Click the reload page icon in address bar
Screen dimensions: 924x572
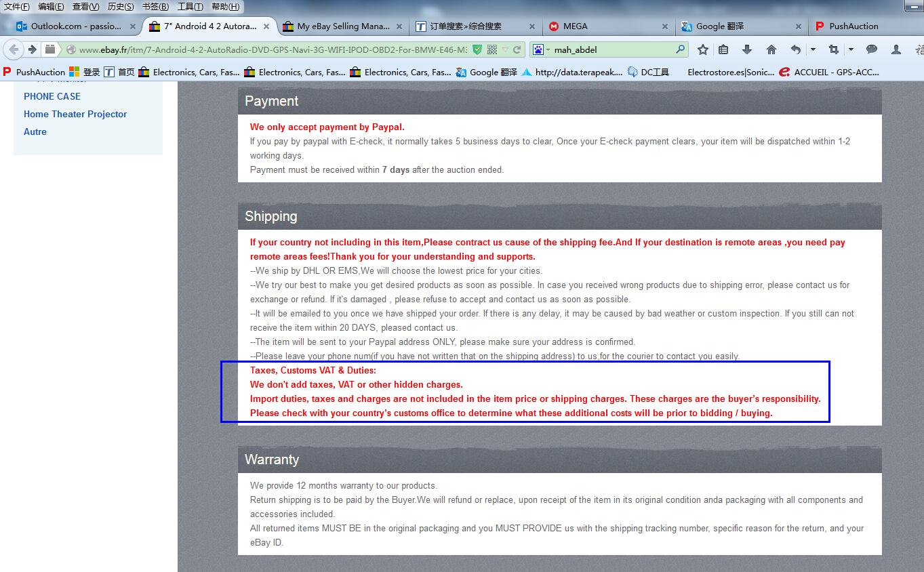517,49
